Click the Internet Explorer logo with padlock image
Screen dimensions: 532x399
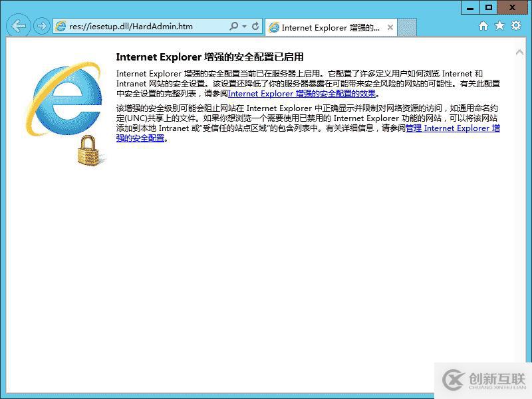point(65,114)
